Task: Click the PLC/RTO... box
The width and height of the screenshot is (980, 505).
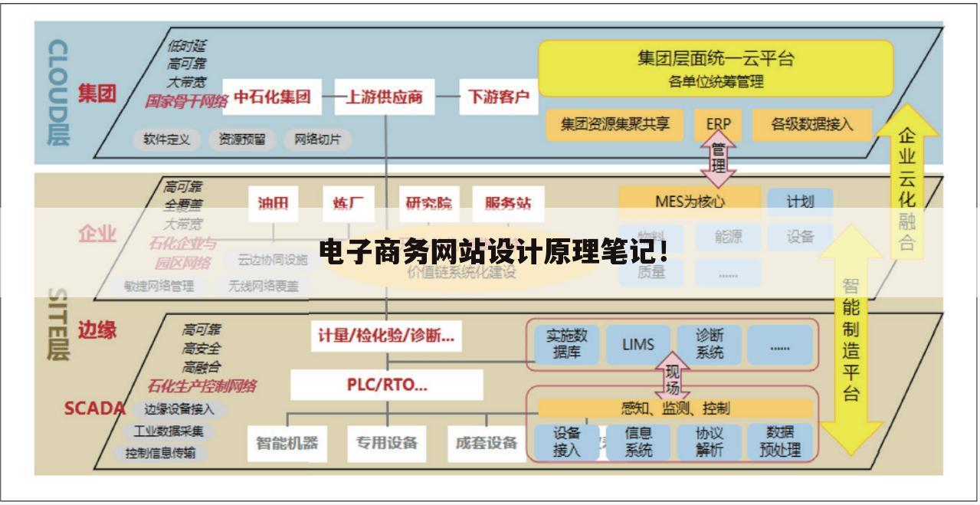Action: point(387,385)
